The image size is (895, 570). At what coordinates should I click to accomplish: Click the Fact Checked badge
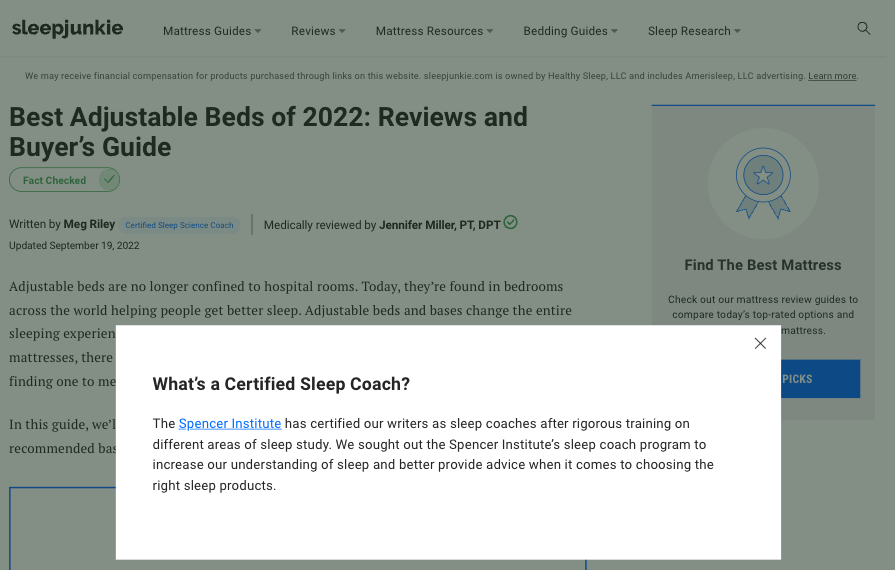(x=55, y=180)
